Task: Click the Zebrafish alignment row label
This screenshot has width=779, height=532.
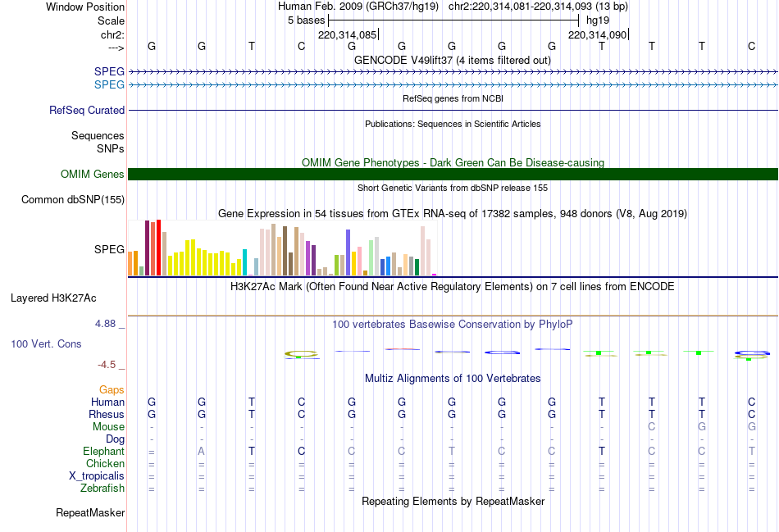Action: pyautogui.click(x=102, y=489)
